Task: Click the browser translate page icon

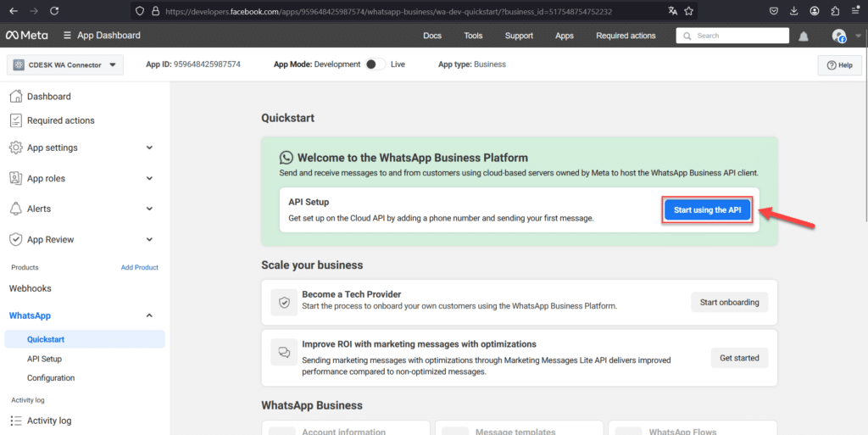Action: tap(672, 10)
